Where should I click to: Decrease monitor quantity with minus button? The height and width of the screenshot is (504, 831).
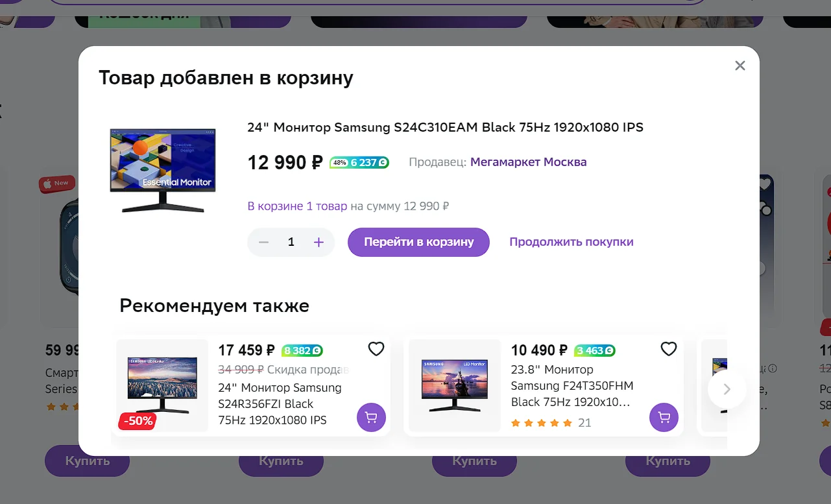pyautogui.click(x=263, y=242)
